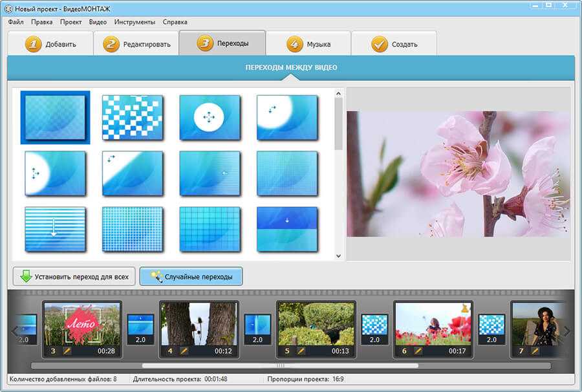Pick the horizontal stripes downward arrow transition
582x392 pixels.
tap(55, 229)
